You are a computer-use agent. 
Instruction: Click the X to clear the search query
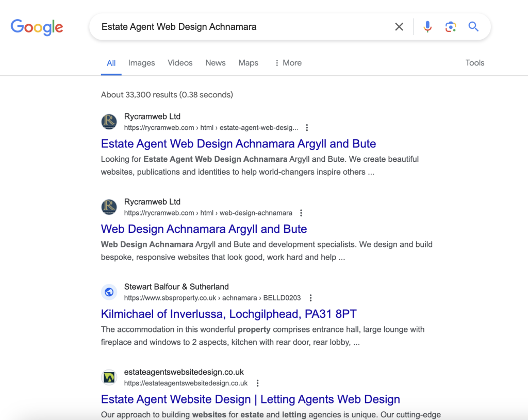[399, 27]
